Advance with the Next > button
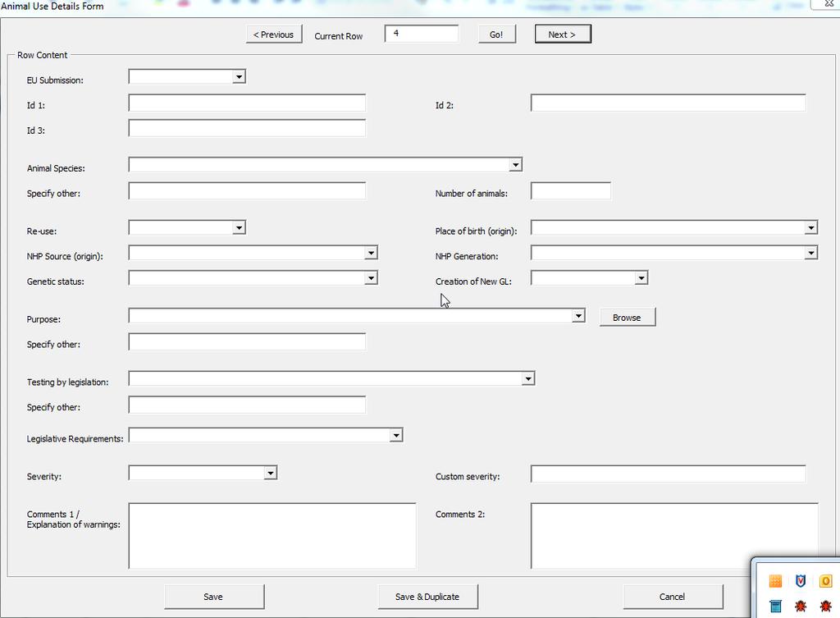This screenshot has width=840, height=618. pos(563,34)
